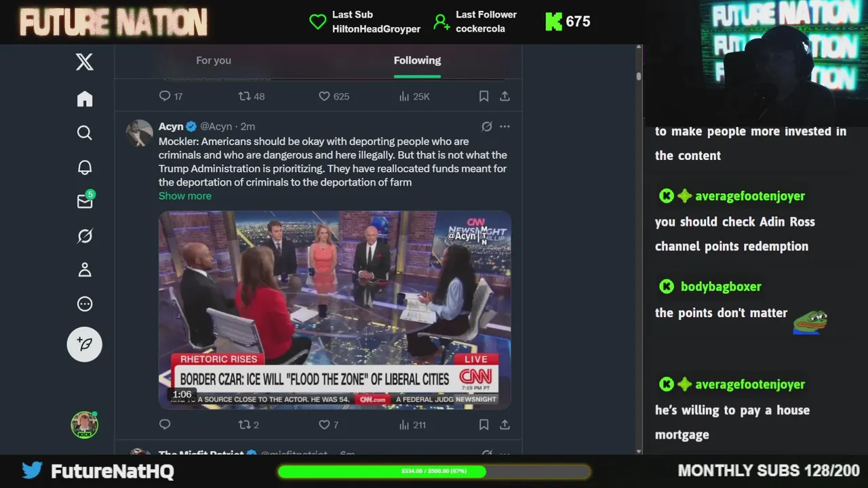
Task: Click MONTHLY SUBS 128/200 counter
Action: pos(769,470)
